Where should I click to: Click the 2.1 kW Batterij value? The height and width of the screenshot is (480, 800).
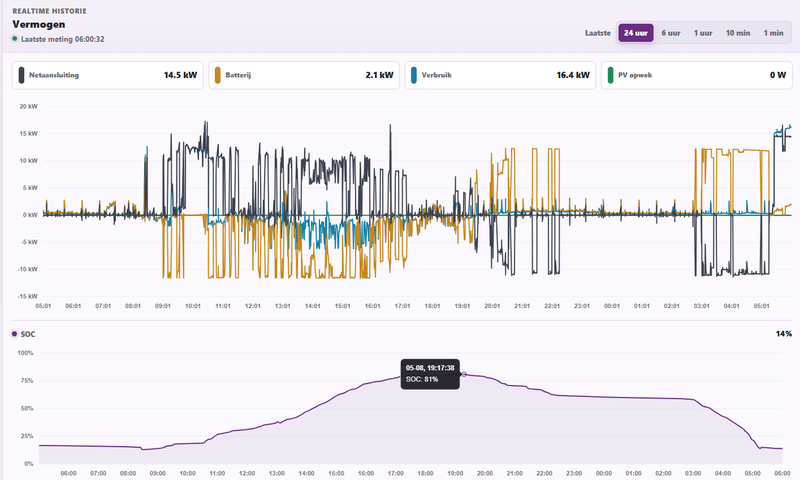pyautogui.click(x=379, y=75)
